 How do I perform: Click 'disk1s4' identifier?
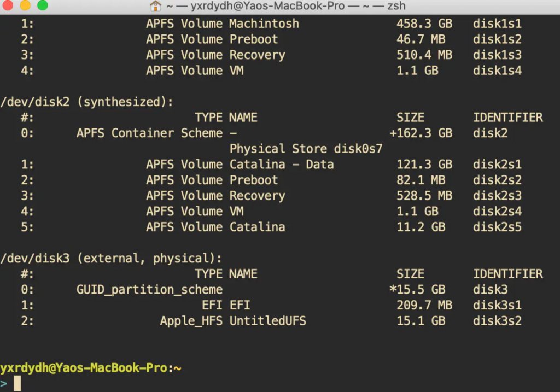pos(497,71)
